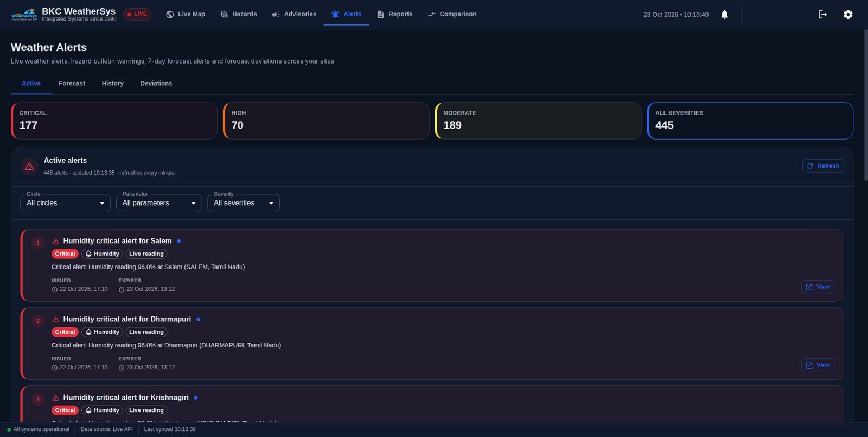
Task: Filter by the Critical 177 card
Action: point(114,121)
